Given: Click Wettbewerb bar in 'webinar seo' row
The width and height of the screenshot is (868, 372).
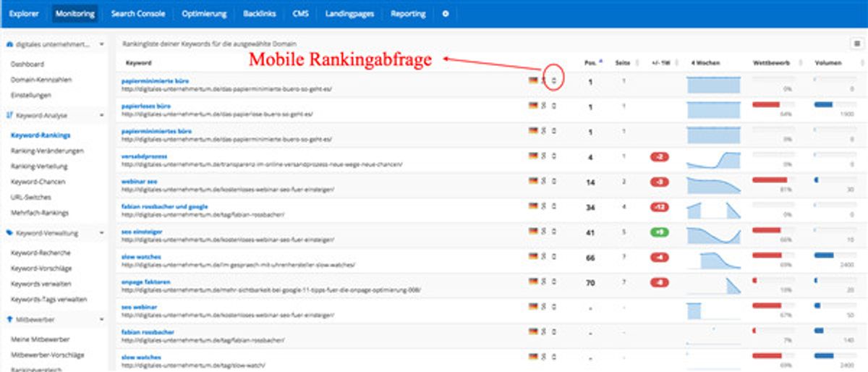Looking at the screenshot, I should pos(773,180).
